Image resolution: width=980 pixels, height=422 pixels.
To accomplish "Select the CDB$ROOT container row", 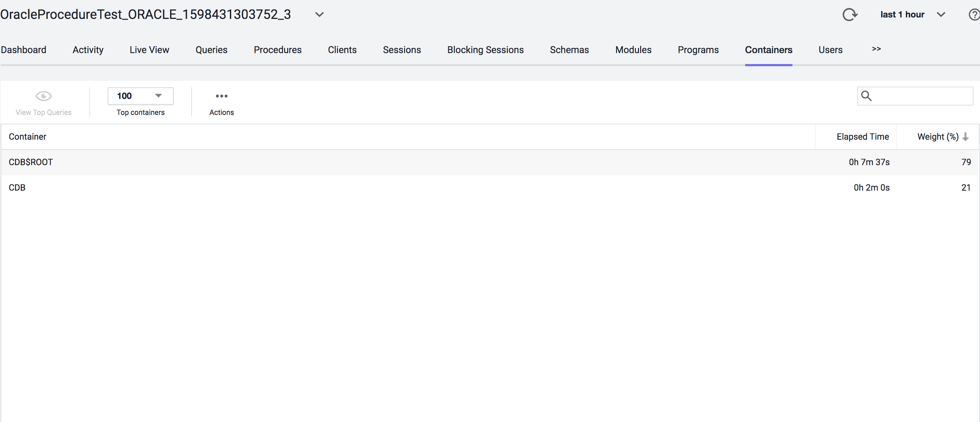I will (490, 162).
